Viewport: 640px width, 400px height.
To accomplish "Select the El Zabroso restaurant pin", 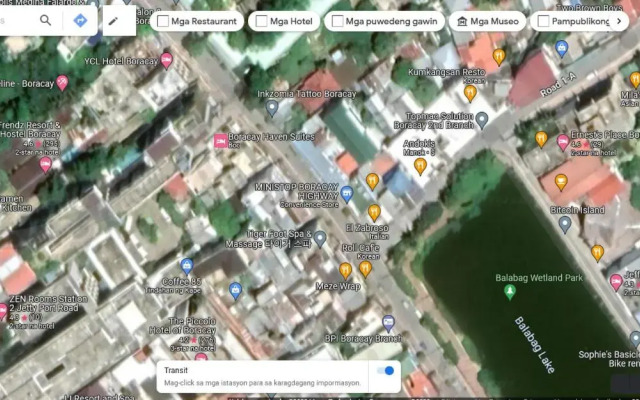I will 374,213.
